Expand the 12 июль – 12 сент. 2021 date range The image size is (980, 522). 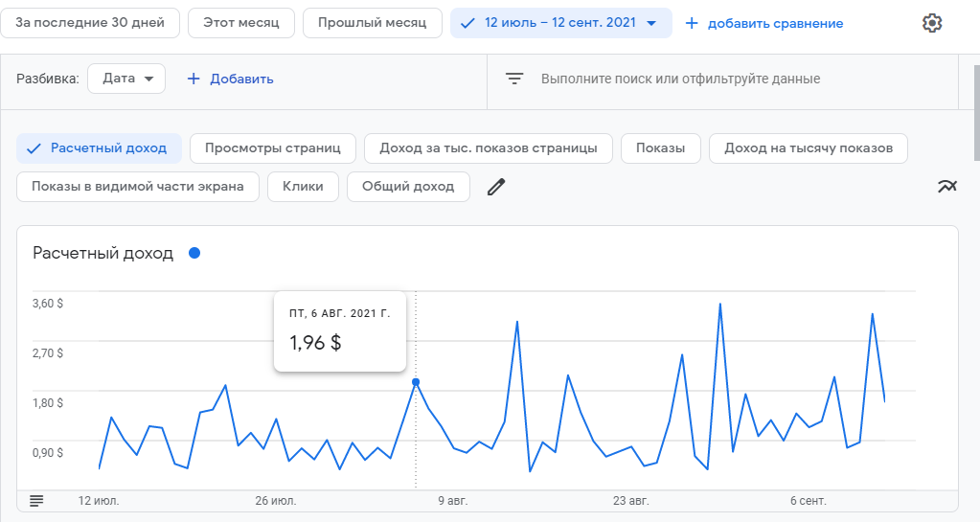(x=560, y=23)
